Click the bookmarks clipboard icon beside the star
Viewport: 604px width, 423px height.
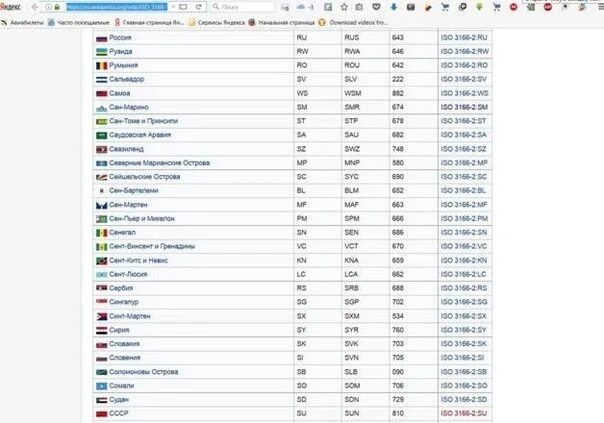click(x=359, y=7)
